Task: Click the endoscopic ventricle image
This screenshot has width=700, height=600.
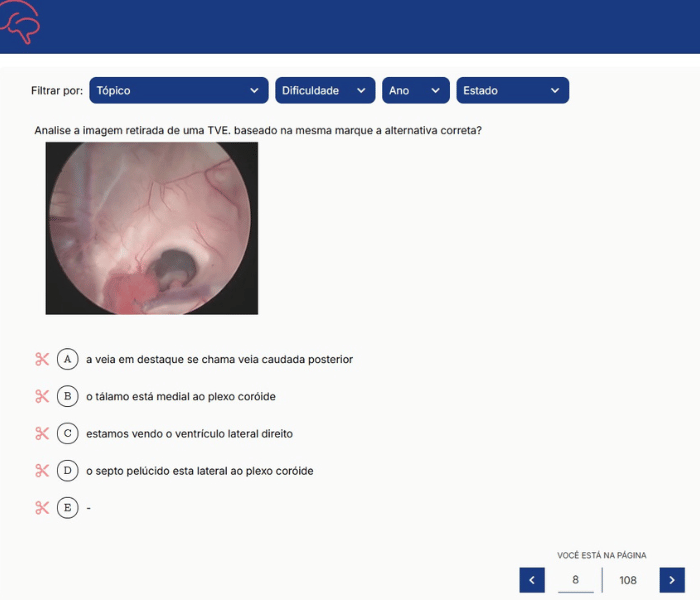Action: click(x=152, y=228)
